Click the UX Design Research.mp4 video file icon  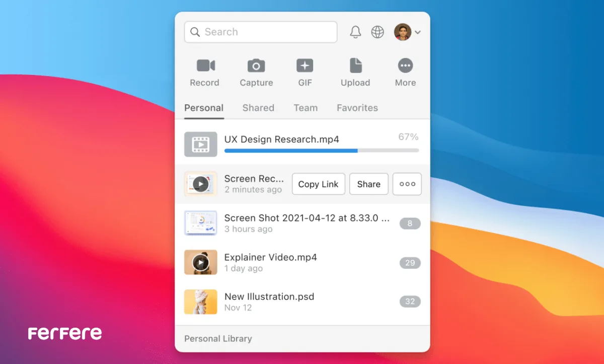(x=200, y=144)
